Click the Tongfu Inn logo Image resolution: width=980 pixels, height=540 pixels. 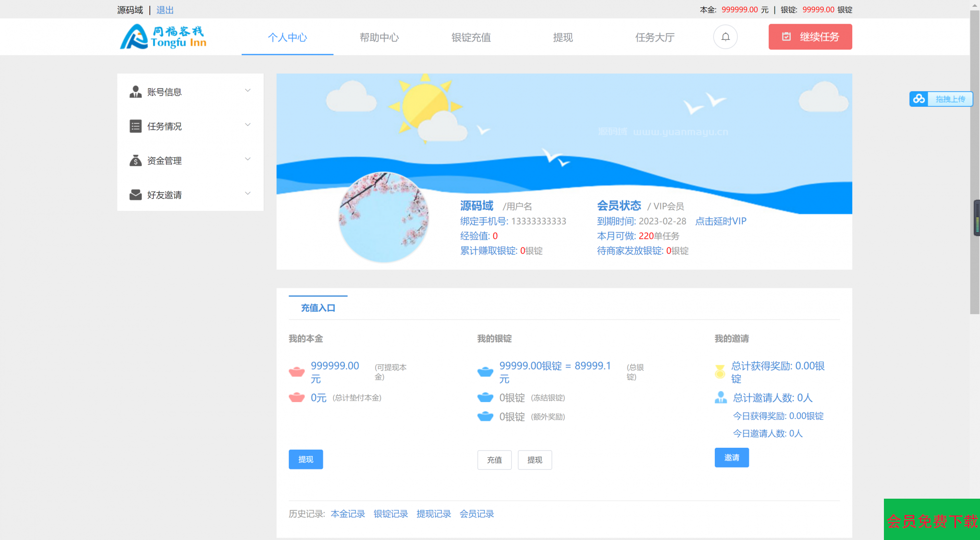pos(163,37)
